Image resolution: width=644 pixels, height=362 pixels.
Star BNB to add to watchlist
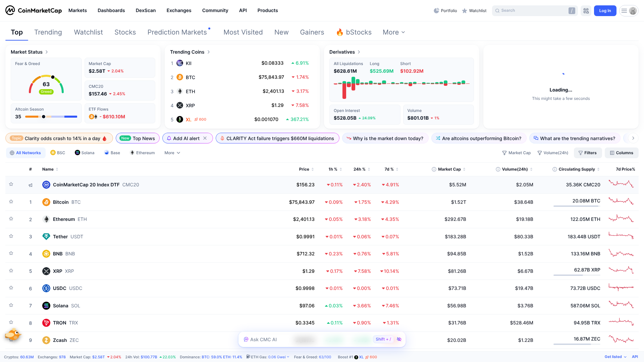11,253
